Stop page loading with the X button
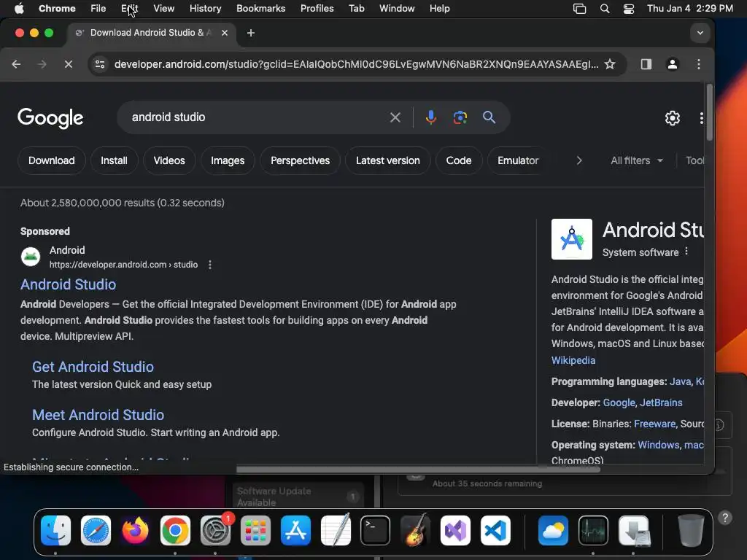Viewport: 747px width, 560px height. coord(68,64)
